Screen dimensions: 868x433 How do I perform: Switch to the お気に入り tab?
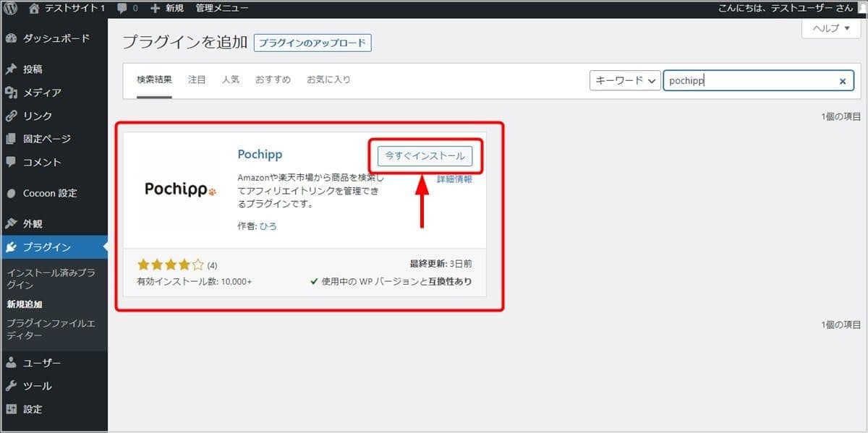(328, 80)
